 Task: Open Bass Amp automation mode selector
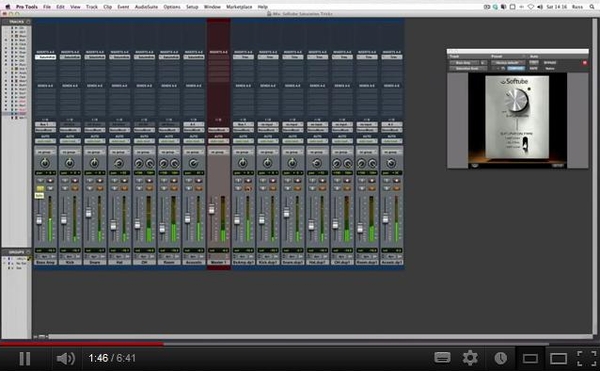[x=45, y=141]
